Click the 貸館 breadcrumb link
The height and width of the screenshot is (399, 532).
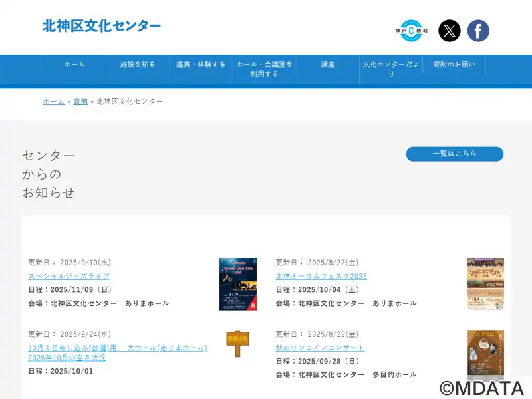80,102
